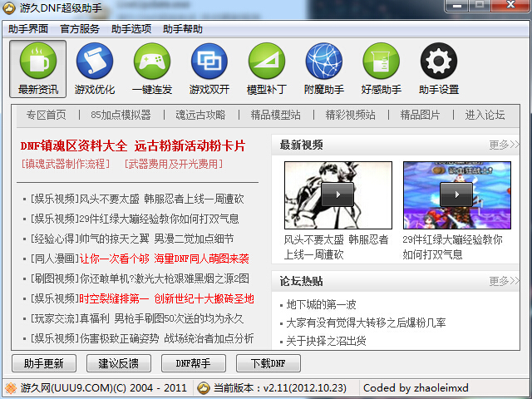532x399 pixels.
Task: Open the 官方服务 menu
Action: 80,29
